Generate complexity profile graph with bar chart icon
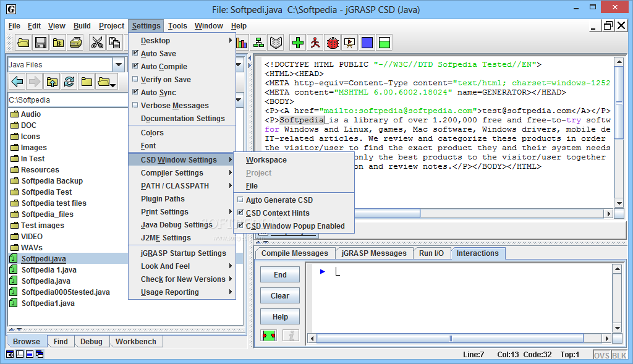Viewport: 633px width, 364px height. coord(242,43)
